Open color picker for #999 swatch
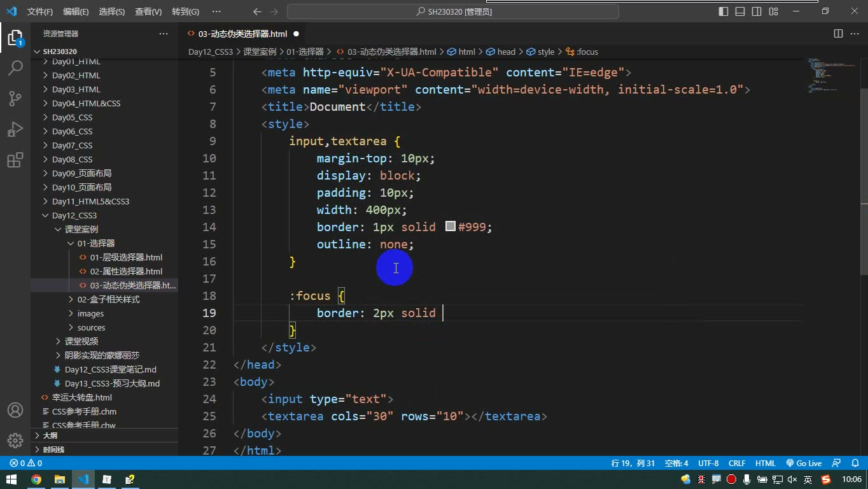Image resolution: width=868 pixels, height=489 pixels. point(451,226)
